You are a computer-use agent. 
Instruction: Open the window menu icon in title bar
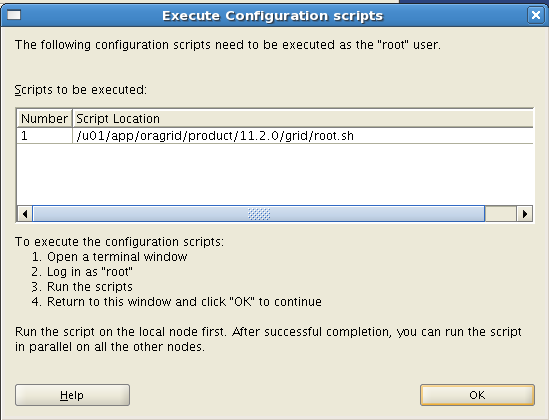click(14, 15)
